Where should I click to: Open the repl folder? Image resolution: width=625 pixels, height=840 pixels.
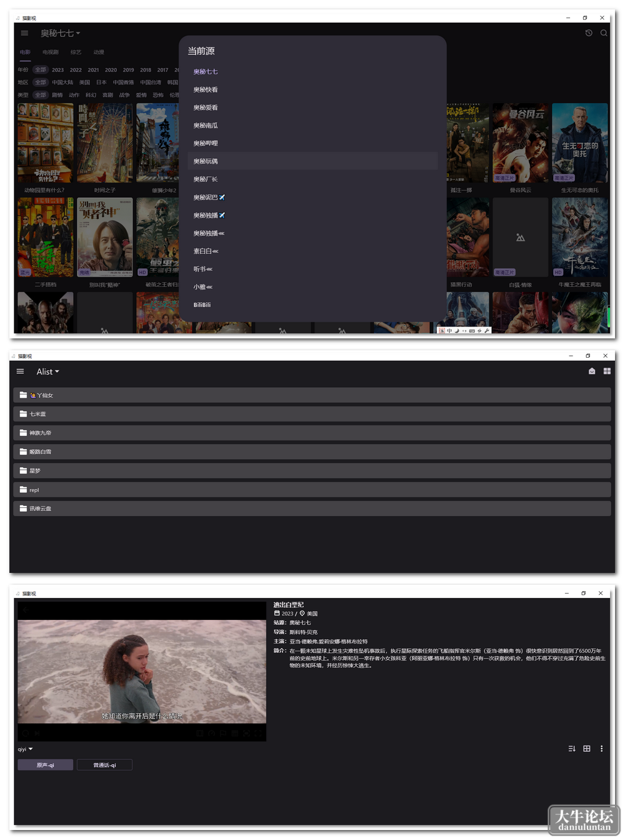click(312, 490)
